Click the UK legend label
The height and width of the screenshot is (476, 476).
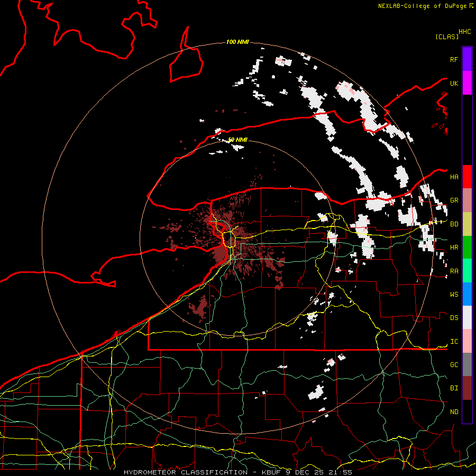click(x=454, y=83)
